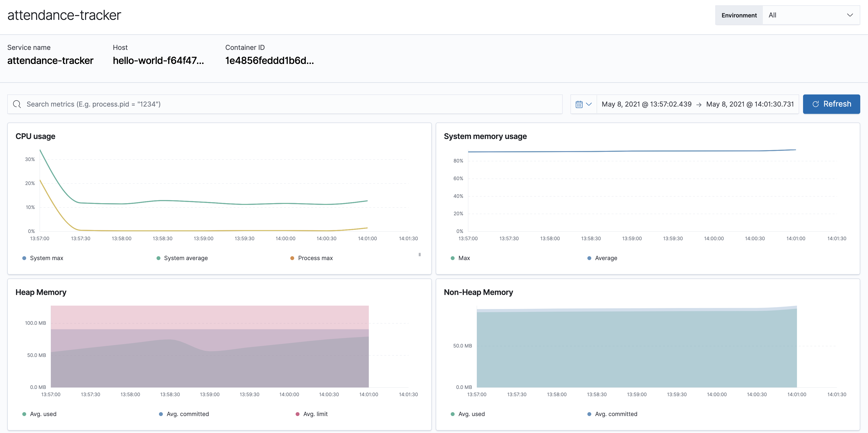
Task: Select the host link hello-world-f64f47
Action: coord(158,61)
